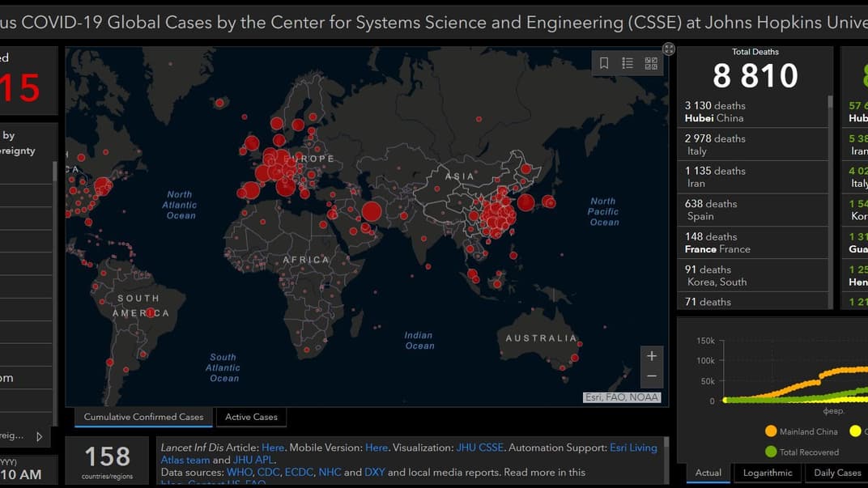
Task: Click the next arrow in left panel
Action: coord(39,436)
